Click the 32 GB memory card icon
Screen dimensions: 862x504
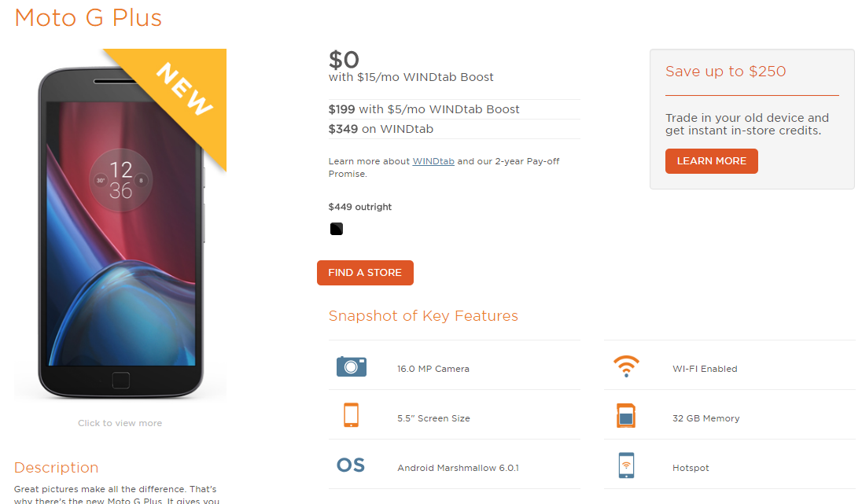coord(626,416)
